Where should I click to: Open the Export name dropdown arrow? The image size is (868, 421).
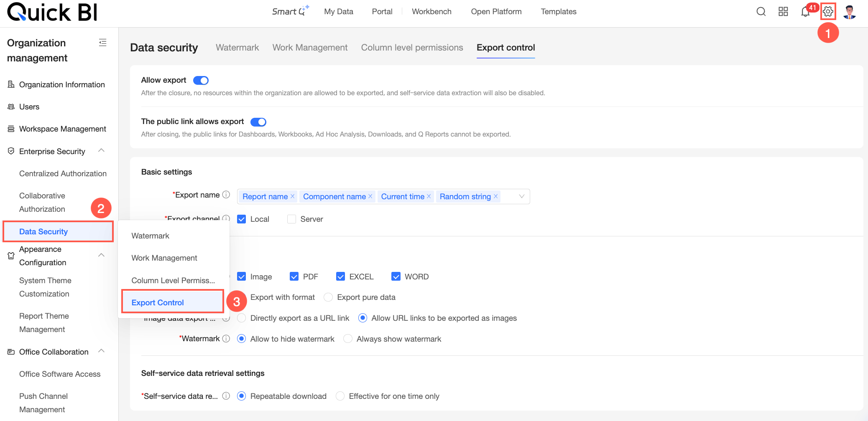(522, 196)
